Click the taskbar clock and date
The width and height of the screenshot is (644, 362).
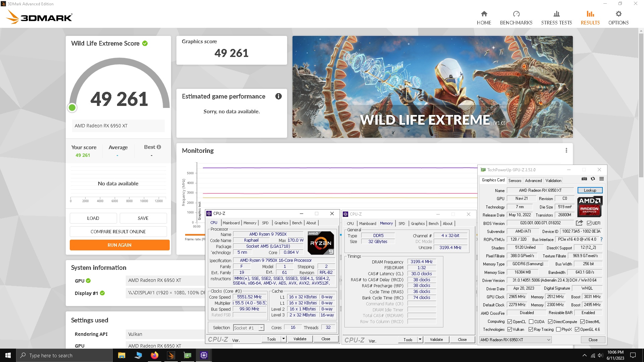pos(615,355)
